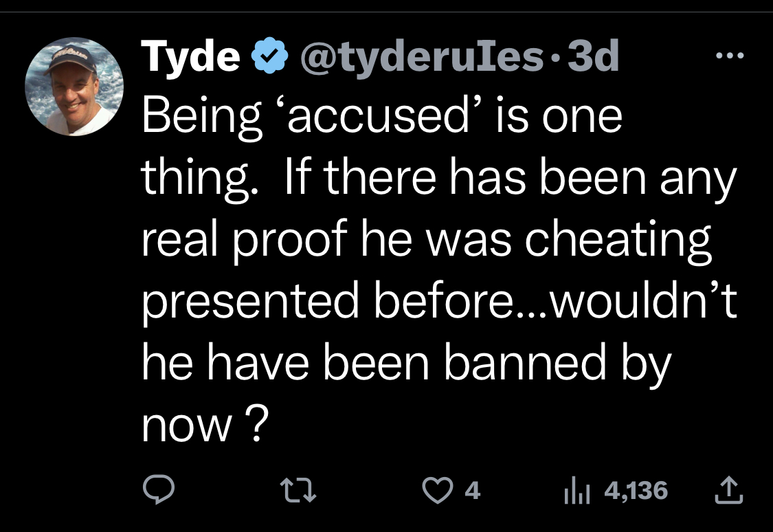Click the word 'presented' in the tweet
Screen dimensions: 773x532
250,302
